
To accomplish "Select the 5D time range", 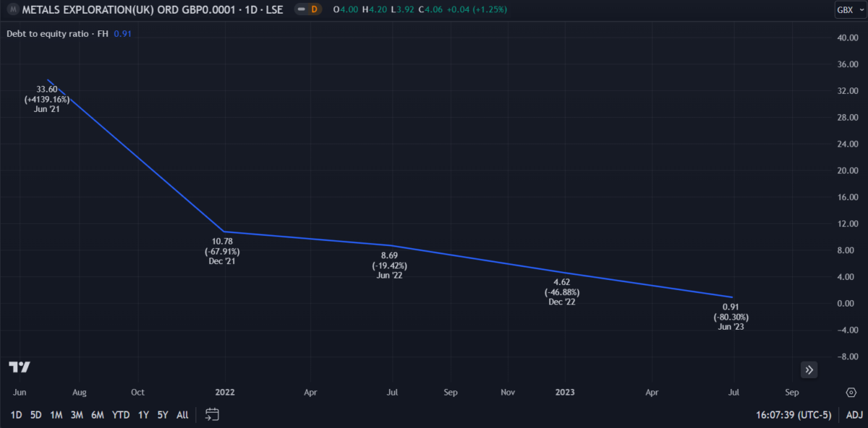I will click(35, 415).
